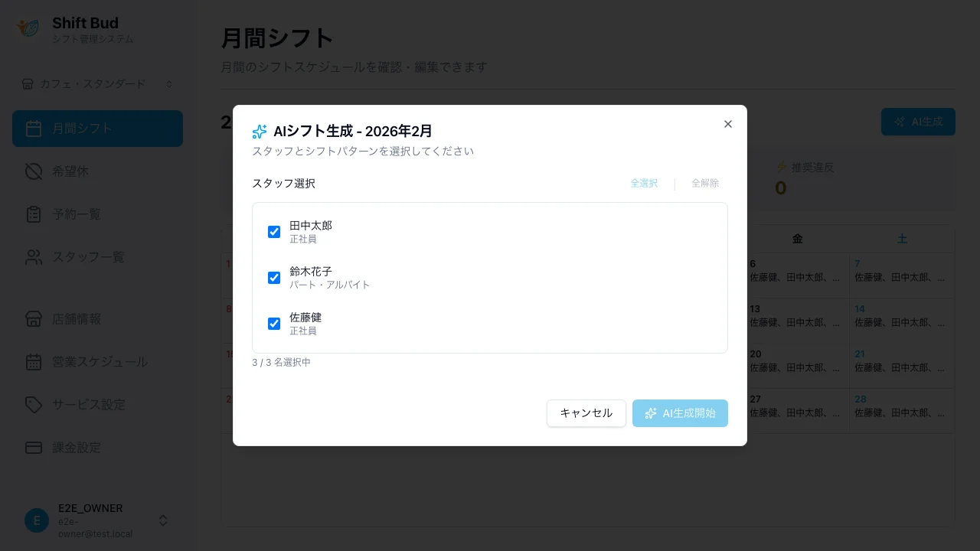The height and width of the screenshot is (551, 980).
Task: Click the キャンセル button
Action: point(586,413)
